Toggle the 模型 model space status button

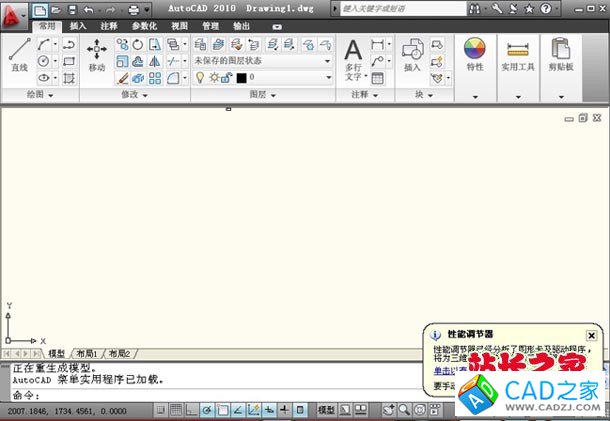pos(326,410)
